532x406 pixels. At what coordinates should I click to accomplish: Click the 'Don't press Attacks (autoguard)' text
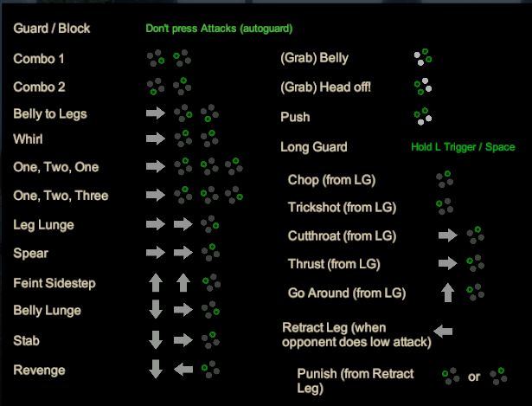coord(219,29)
